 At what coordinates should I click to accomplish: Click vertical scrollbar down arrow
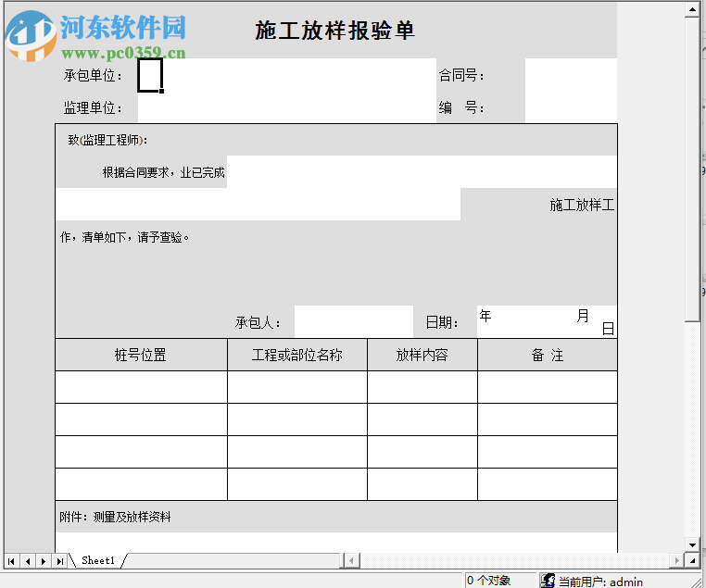click(x=692, y=544)
